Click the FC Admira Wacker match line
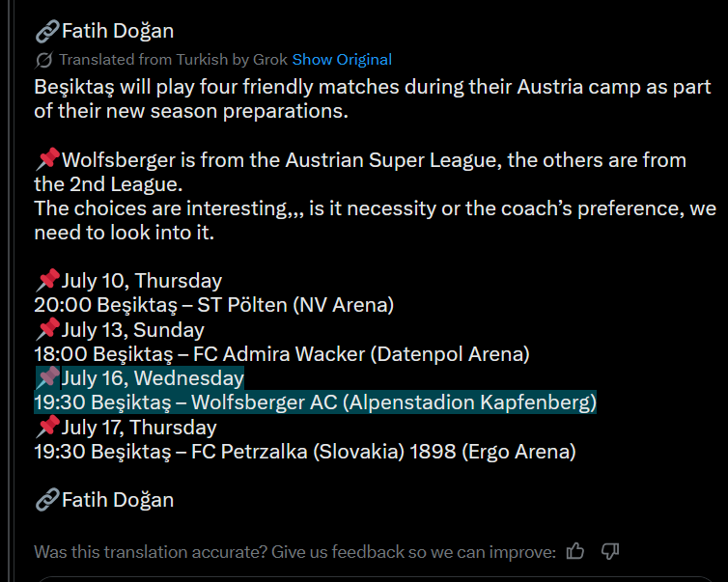728x582 pixels. pyautogui.click(x=282, y=354)
